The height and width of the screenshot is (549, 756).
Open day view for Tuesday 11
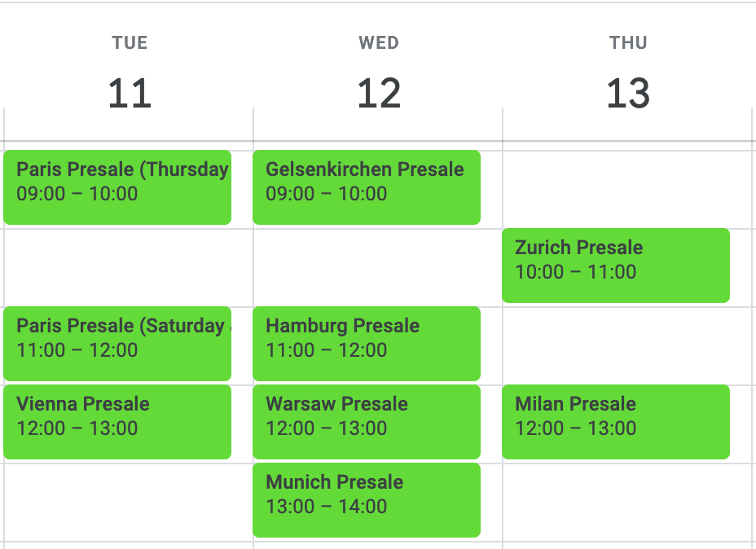(130, 94)
